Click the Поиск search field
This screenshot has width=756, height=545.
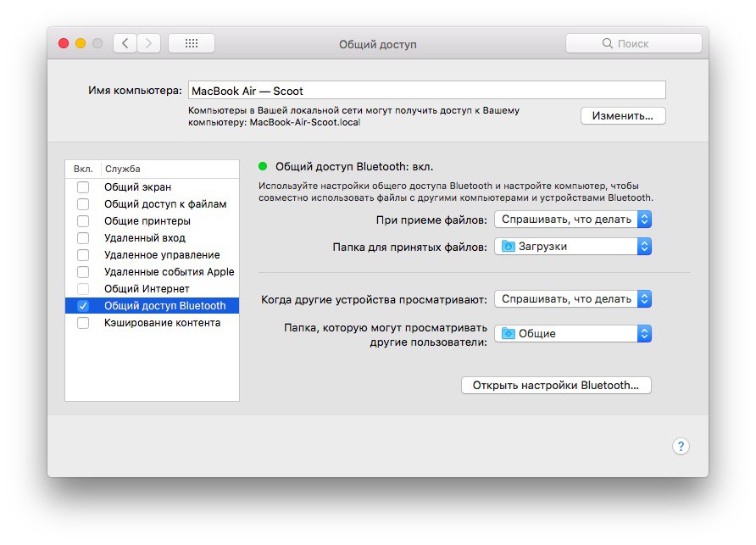[x=634, y=43]
